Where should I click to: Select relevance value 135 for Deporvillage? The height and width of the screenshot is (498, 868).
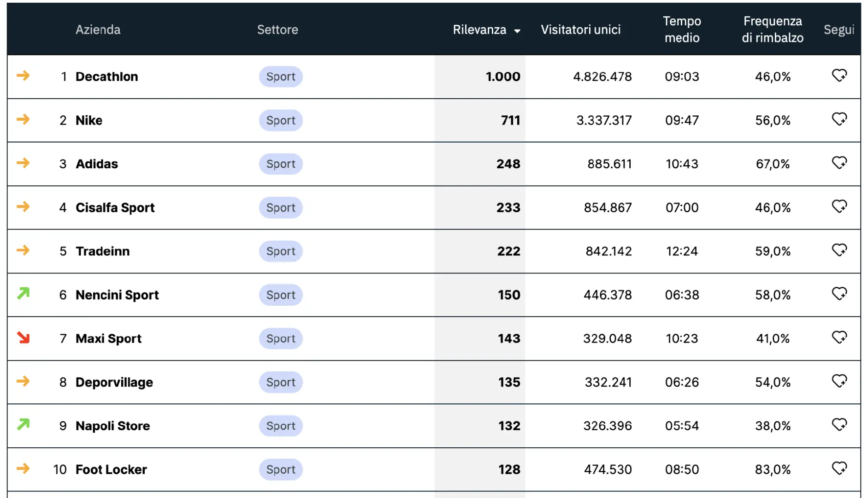tap(509, 382)
